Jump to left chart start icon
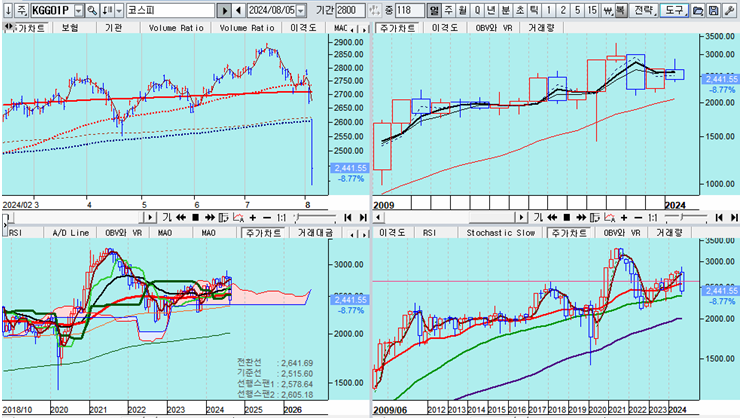 pyautogui.click(x=348, y=217)
